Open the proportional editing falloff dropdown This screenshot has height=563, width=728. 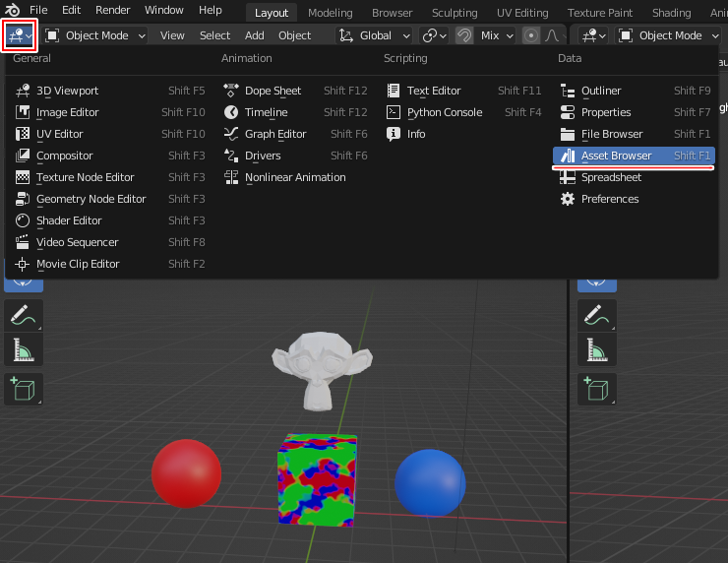point(553,35)
